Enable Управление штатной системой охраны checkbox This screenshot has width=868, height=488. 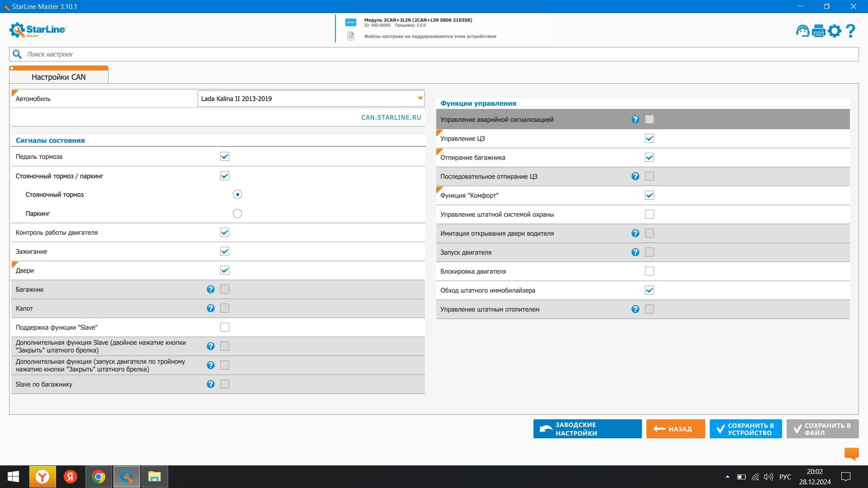[x=649, y=214]
